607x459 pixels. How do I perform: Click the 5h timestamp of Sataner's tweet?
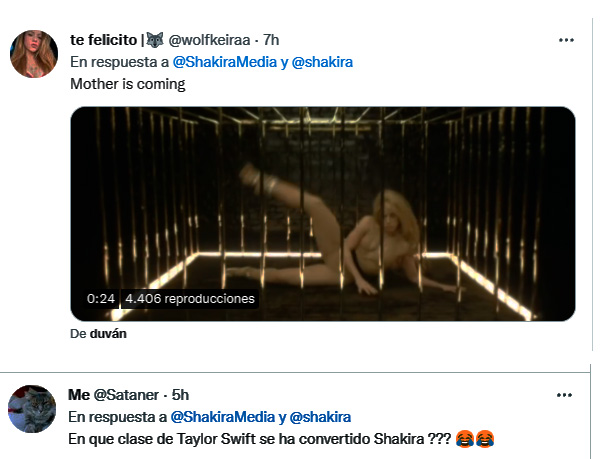(180, 395)
